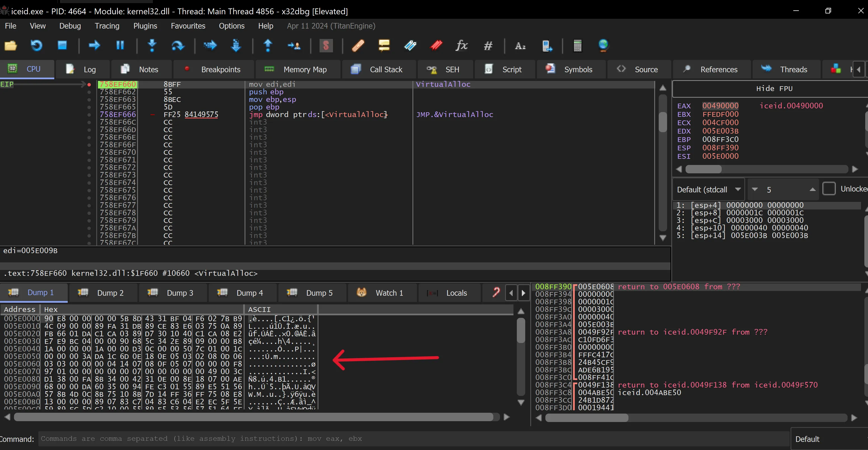Step into using the down-arrow icon
Image resolution: width=868 pixels, height=450 pixels.
[x=152, y=46]
